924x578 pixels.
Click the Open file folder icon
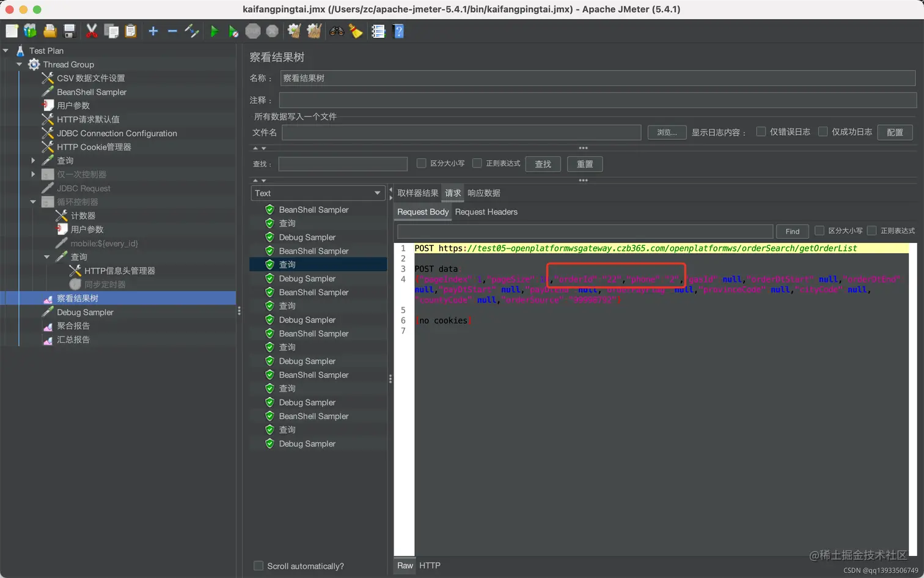coord(50,31)
